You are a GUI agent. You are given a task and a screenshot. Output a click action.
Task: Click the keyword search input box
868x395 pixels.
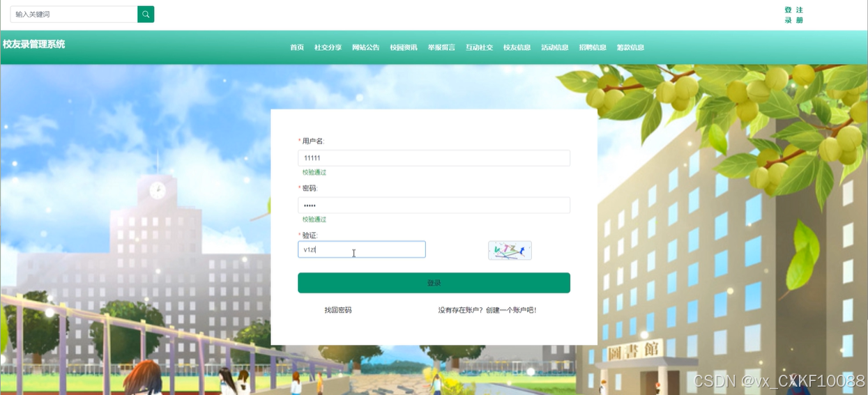point(74,14)
